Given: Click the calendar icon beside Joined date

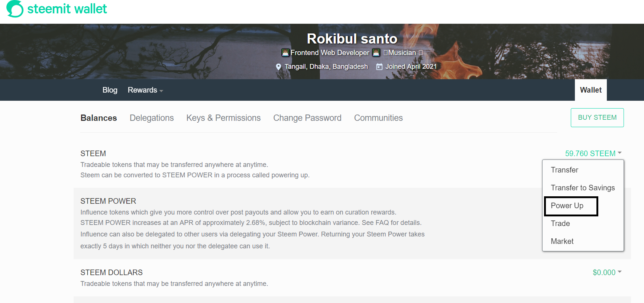Looking at the screenshot, I should 379,67.
